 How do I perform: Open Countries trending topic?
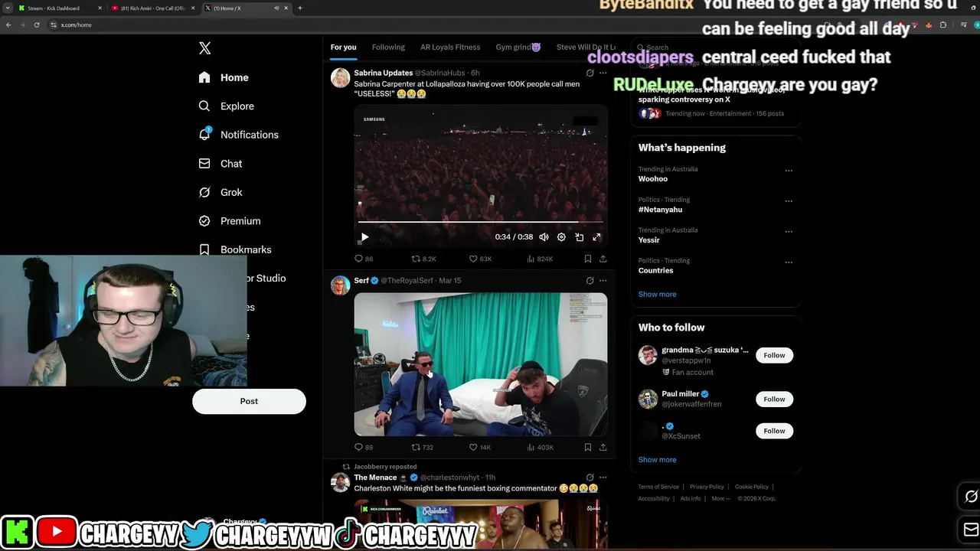tap(655, 271)
